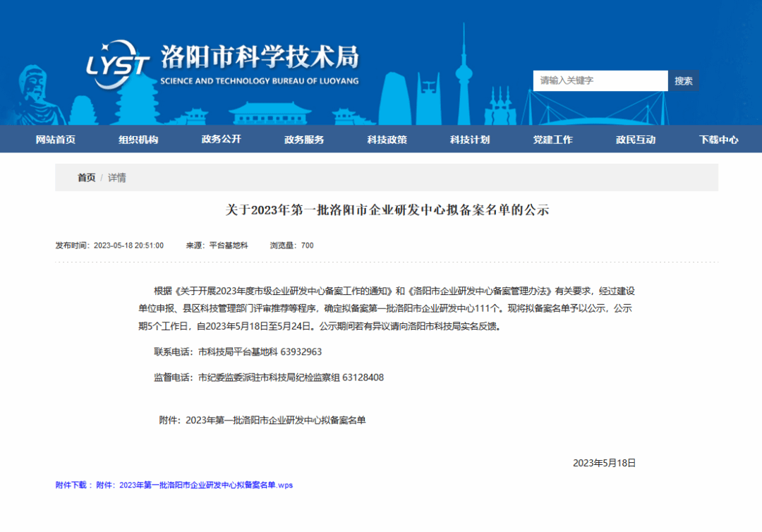Viewport: 762px width, 532px height.
Task: Click the 发布时间 publish timestamp
Action: point(109,246)
